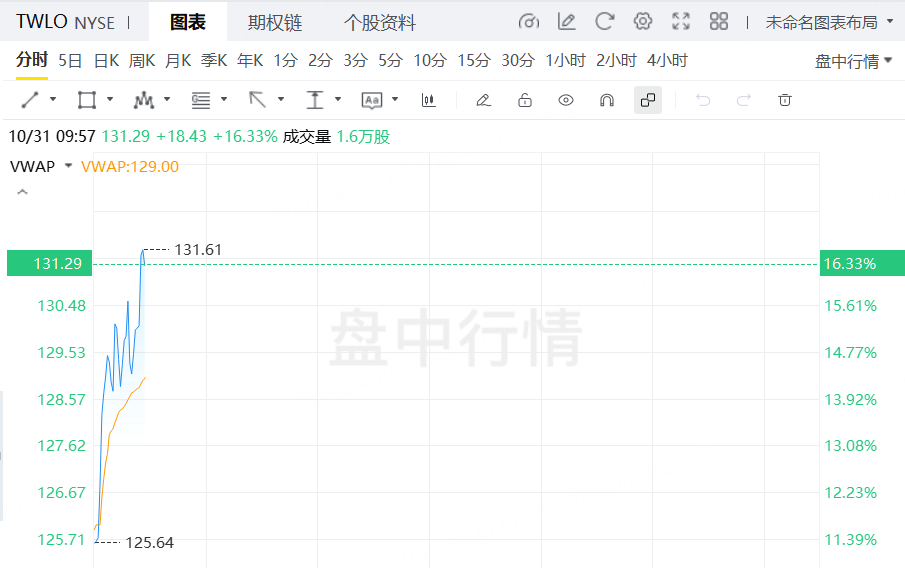Click the 16.33% change label
The width and height of the screenshot is (905, 568).
(862, 263)
